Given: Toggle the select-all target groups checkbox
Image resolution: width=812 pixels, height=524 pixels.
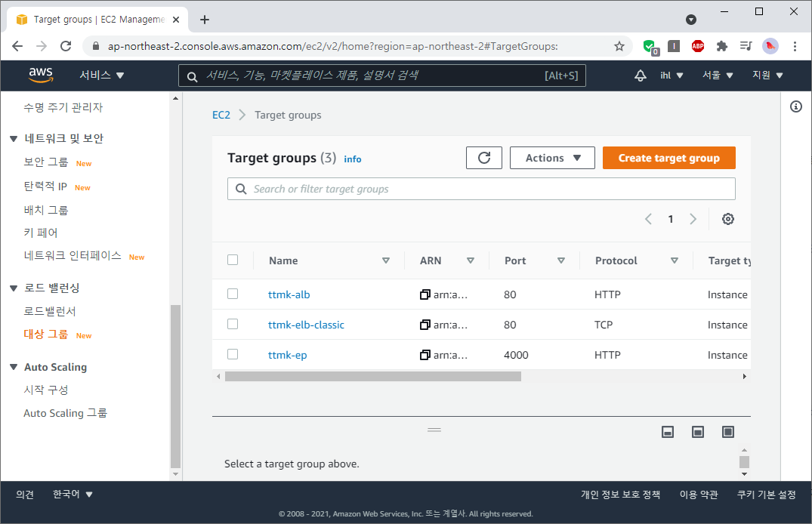Looking at the screenshot, I should [x=233, y=260].
